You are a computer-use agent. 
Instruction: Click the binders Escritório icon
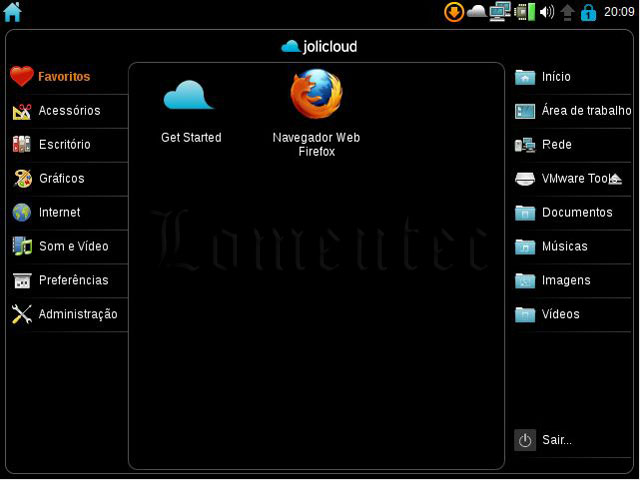tap(22, 144)
